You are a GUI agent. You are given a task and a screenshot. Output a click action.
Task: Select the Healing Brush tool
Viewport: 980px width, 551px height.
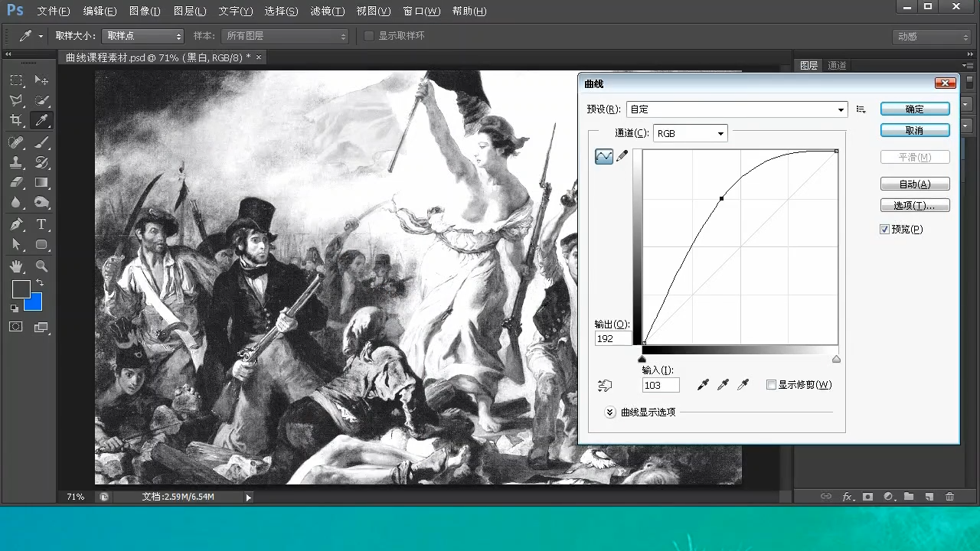coord(16,142)
